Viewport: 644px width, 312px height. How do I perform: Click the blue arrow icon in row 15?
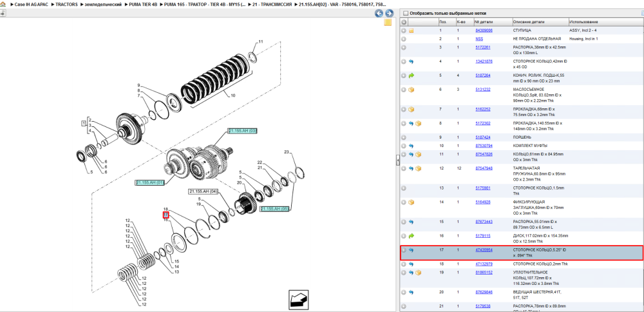point(411,222)
